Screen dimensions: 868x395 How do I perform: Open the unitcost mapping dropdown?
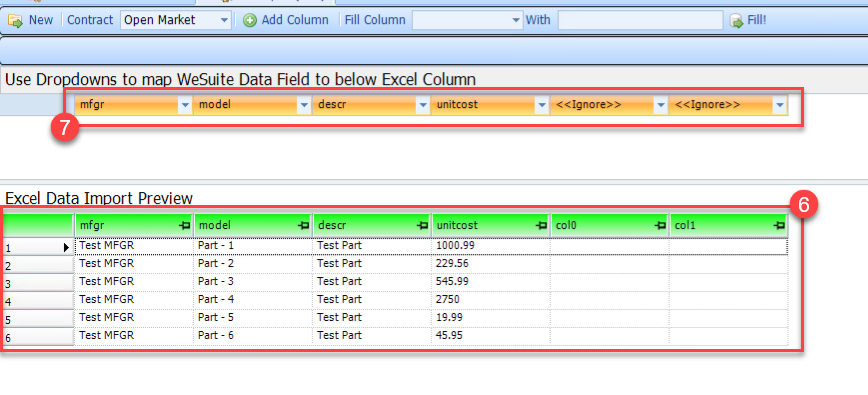click(x=542, y=105)
